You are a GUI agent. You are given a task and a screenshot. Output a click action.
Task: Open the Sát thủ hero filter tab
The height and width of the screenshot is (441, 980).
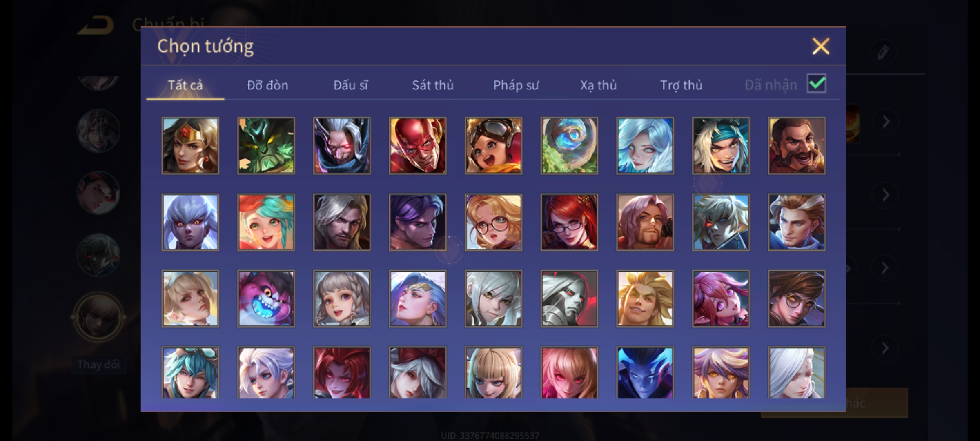433,85
